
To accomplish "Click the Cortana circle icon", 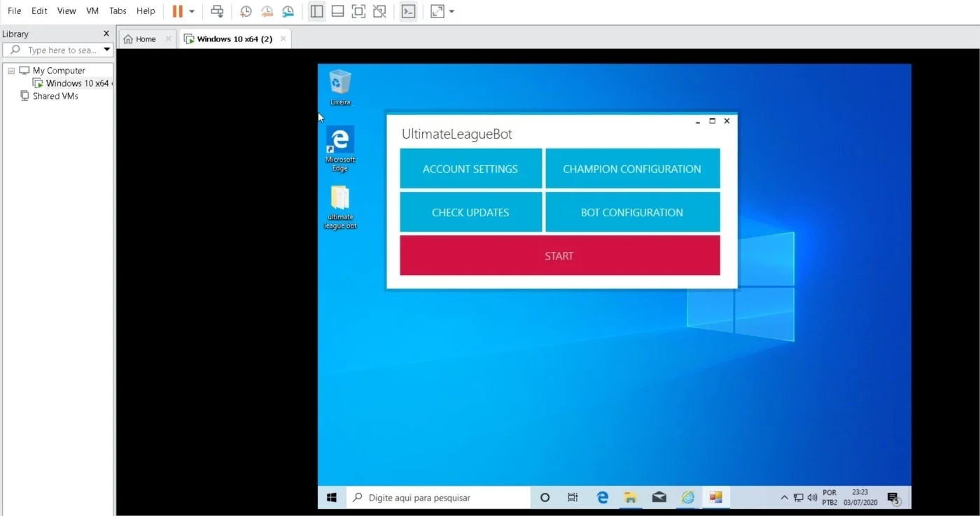I will [545, 498].
